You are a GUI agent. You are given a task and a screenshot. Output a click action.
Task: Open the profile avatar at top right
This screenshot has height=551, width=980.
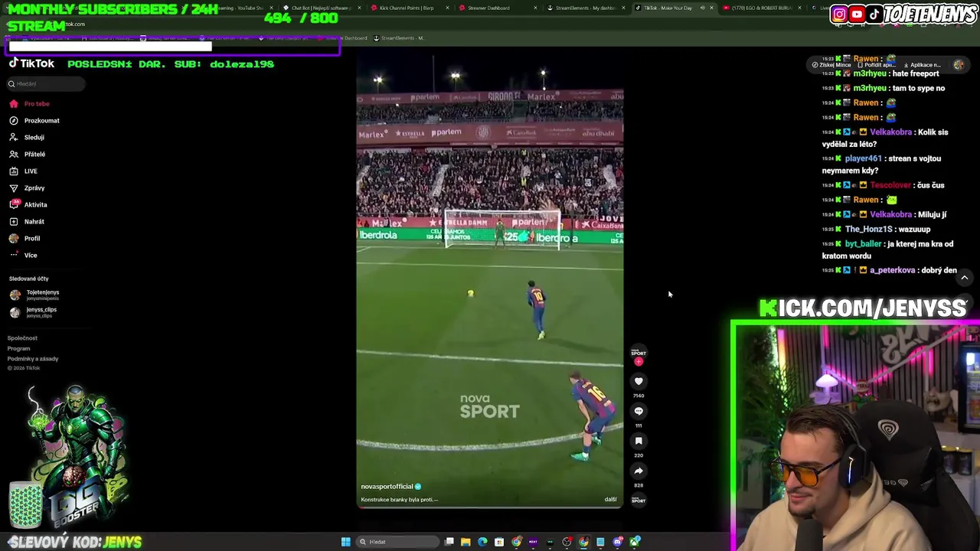tap(959, 65)
